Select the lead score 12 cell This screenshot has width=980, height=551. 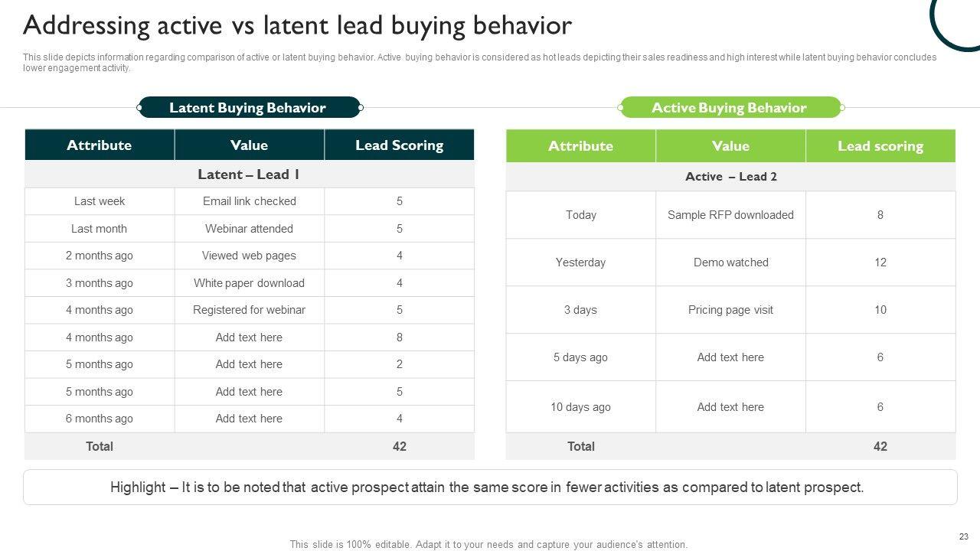[x=880, y=262]
